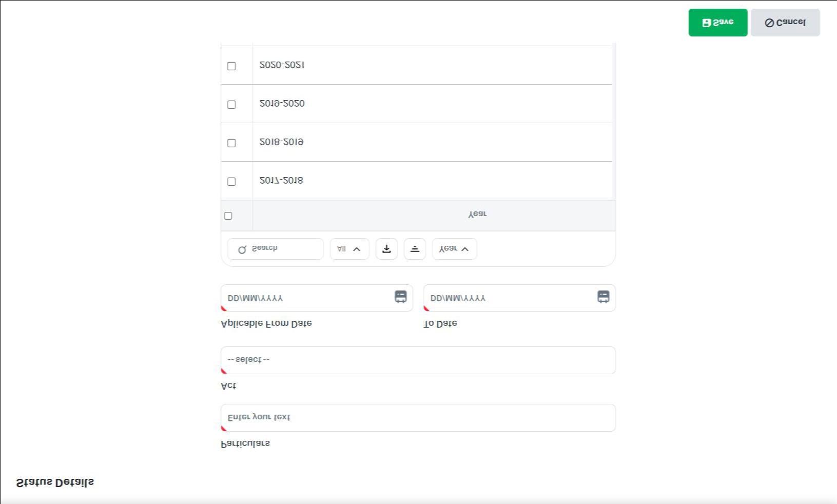This screenshot has width=837, height=504.
Task: Select the 2018-2019 row text
Action: (281, 142)
